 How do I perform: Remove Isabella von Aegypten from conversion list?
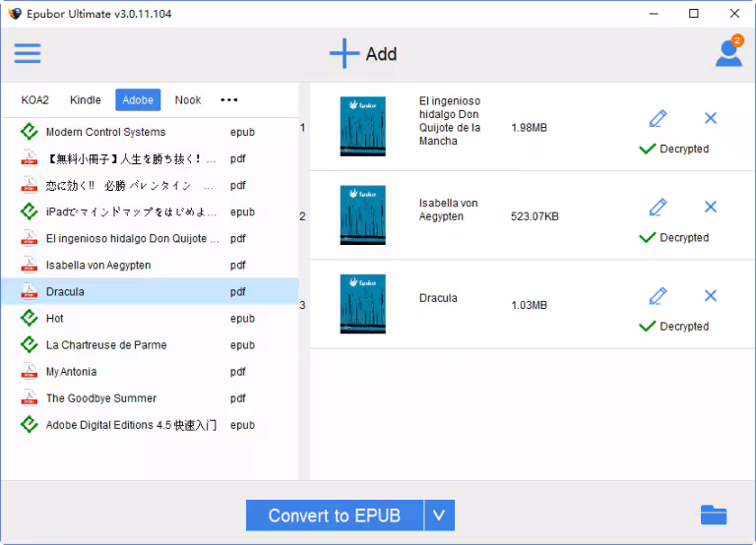[711, 207]
